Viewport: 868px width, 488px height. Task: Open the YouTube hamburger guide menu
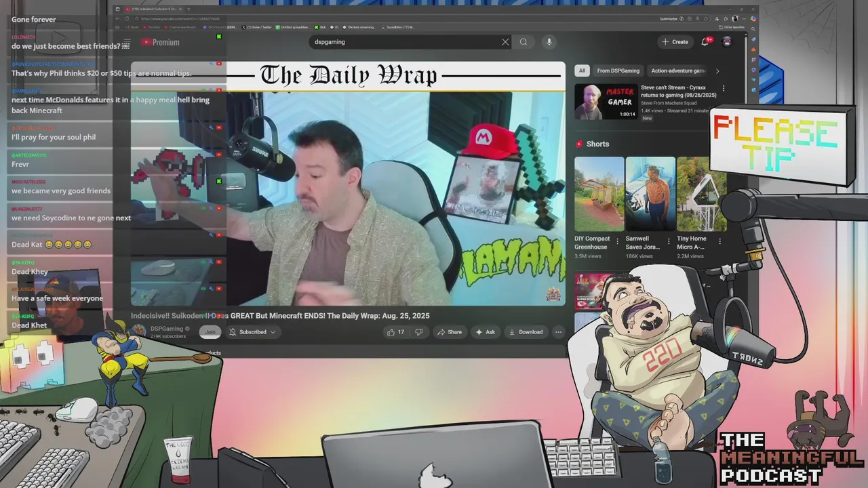(x=126, y=42)
